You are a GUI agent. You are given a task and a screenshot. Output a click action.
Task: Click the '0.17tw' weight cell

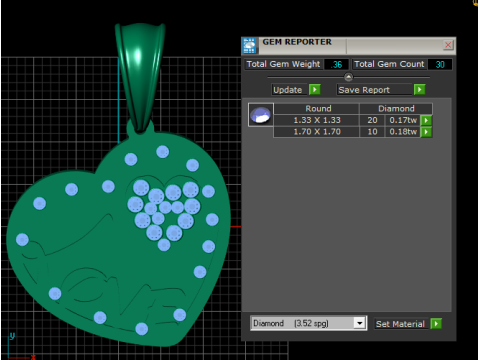click(403, 120)
